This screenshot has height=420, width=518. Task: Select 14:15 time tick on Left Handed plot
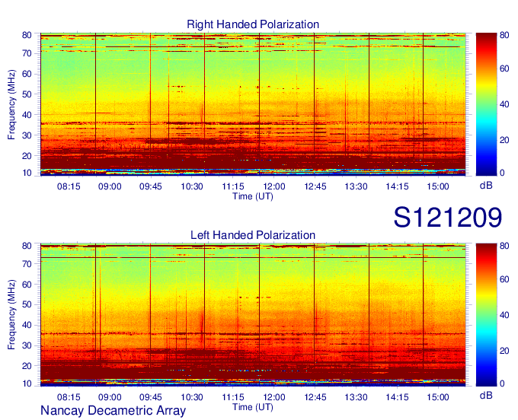[397, 397]
